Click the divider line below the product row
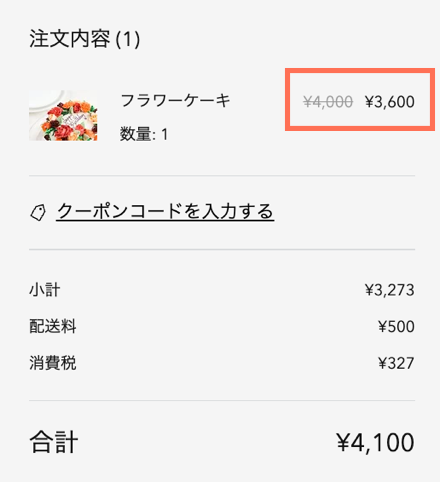The image size is (440, 482). click(222, 175)
